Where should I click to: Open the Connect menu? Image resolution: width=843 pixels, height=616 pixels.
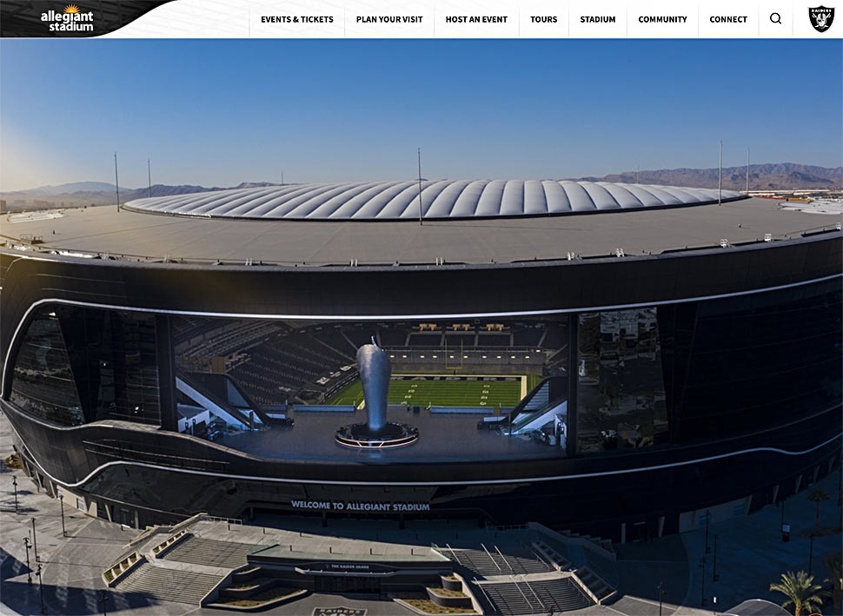[x=728, y=19]
